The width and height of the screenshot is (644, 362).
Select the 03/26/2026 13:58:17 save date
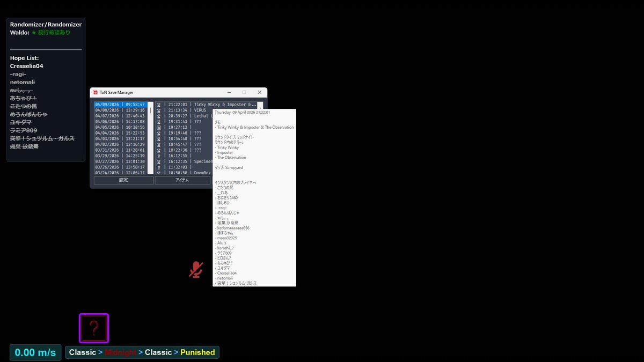click(120, 167)
